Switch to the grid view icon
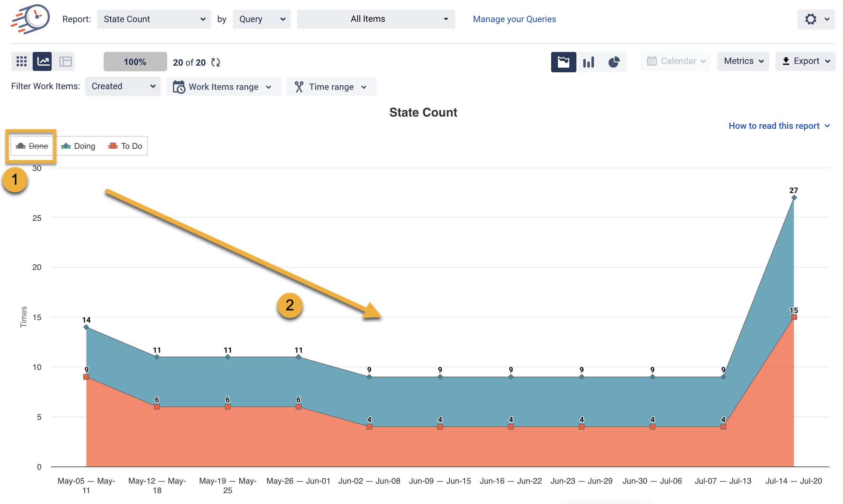This screenshot has width=843, height=504. (x=21, y=61)
